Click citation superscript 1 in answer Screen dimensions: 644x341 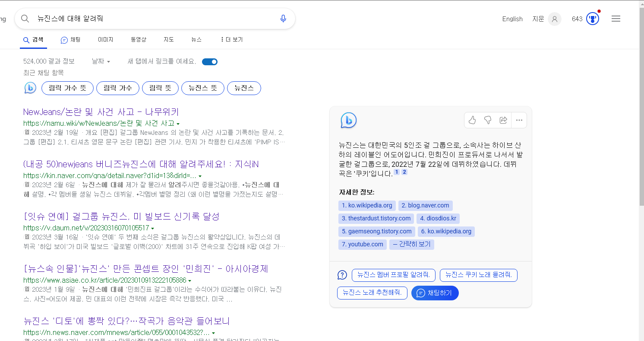point(397,172)
